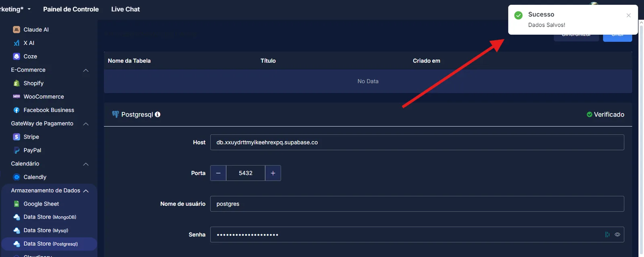
Task: Click the Nome de usuário field
Action: 417,204
